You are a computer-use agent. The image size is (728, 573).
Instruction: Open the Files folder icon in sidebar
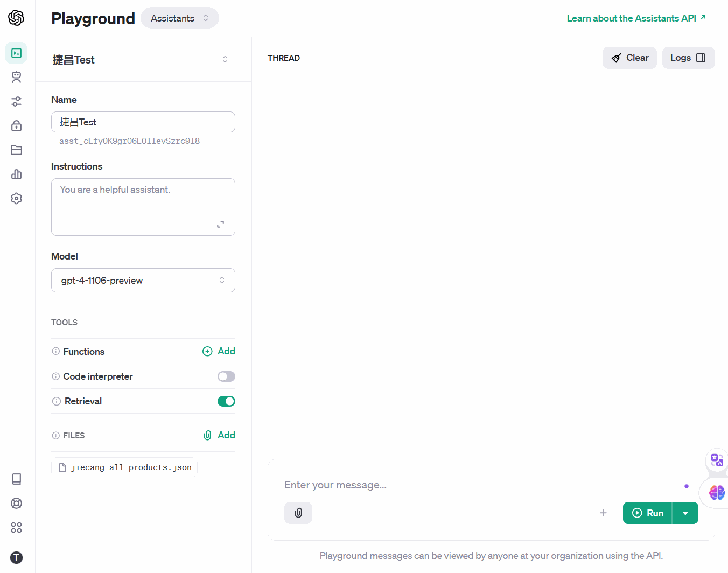click(16, 150)
